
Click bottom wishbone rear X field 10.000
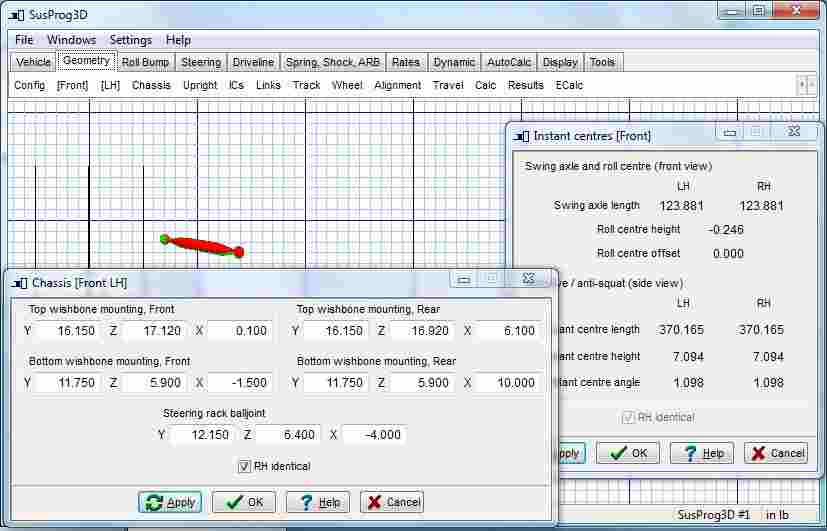point(507,382)
